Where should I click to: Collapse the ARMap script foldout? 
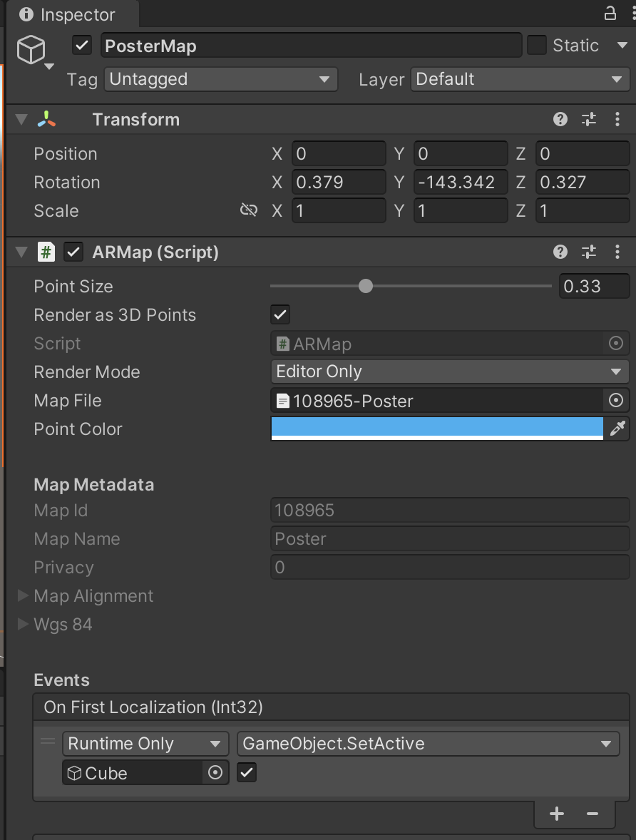point(21,252)
